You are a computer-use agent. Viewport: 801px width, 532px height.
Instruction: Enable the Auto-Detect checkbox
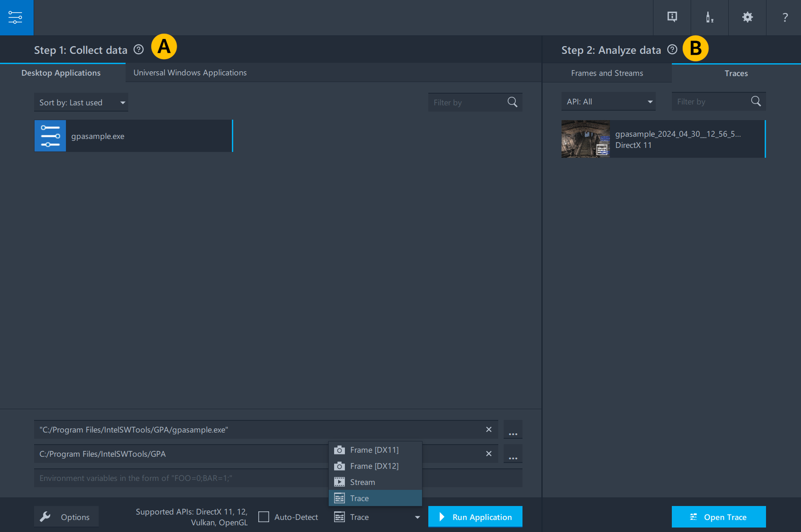(264, 517)
